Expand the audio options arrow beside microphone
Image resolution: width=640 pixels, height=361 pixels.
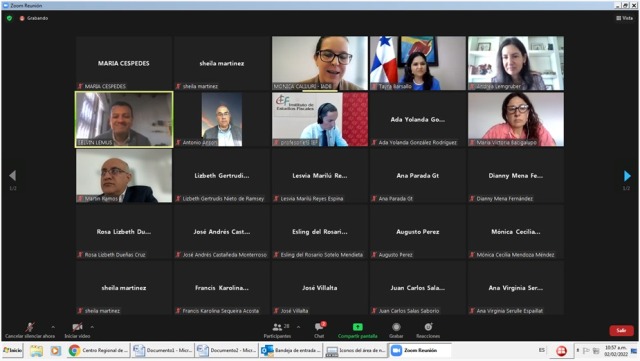point(53,327)
